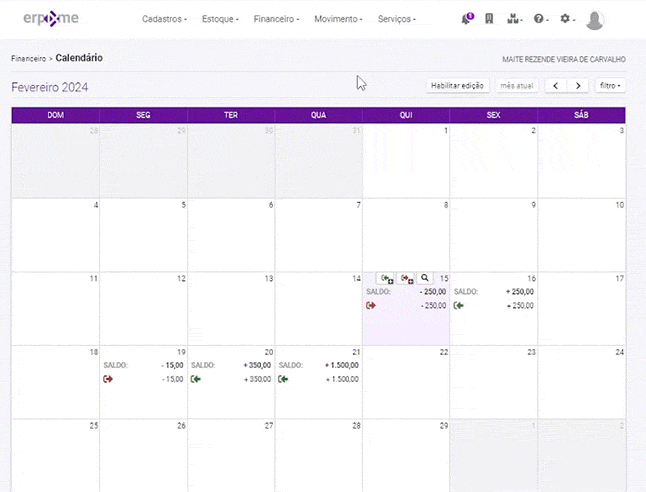
Task: Expand the filtro dropdown
Action: (x=610, y=86)
